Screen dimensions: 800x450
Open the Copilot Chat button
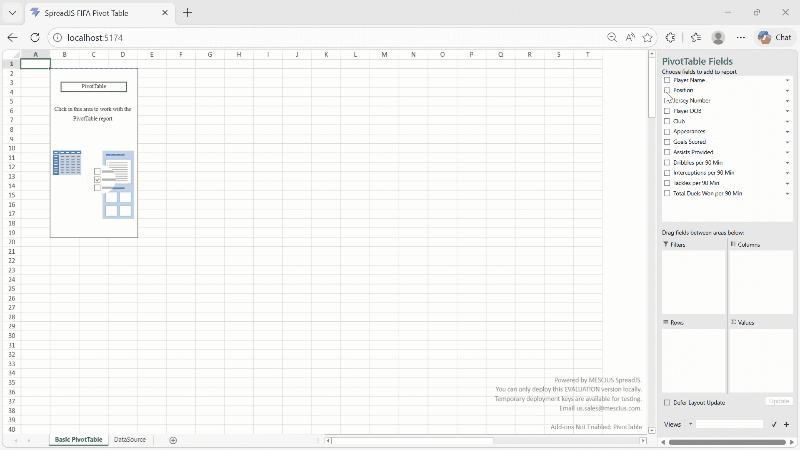point(775,37)
